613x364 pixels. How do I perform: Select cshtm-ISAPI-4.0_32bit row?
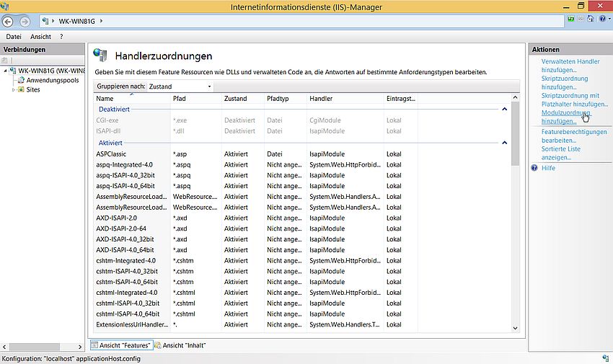coord(256,271)
